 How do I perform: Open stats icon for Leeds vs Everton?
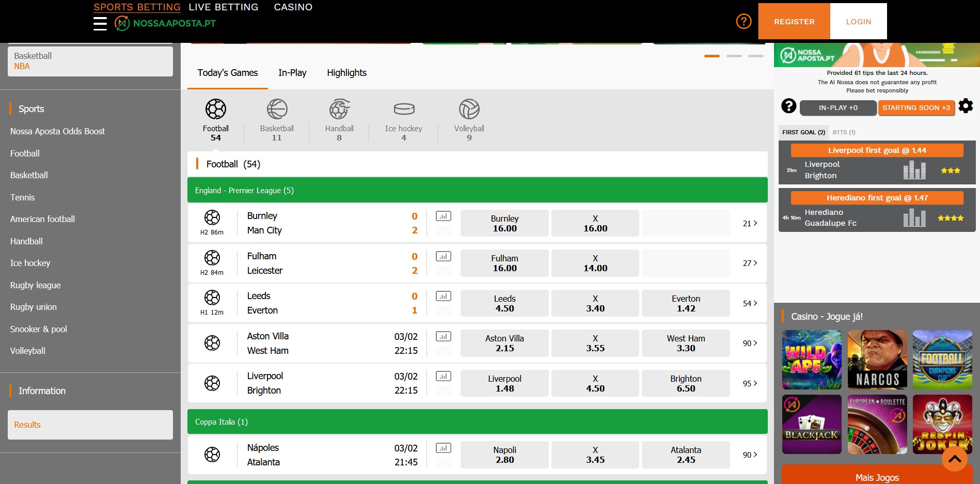tap(444, 296)
